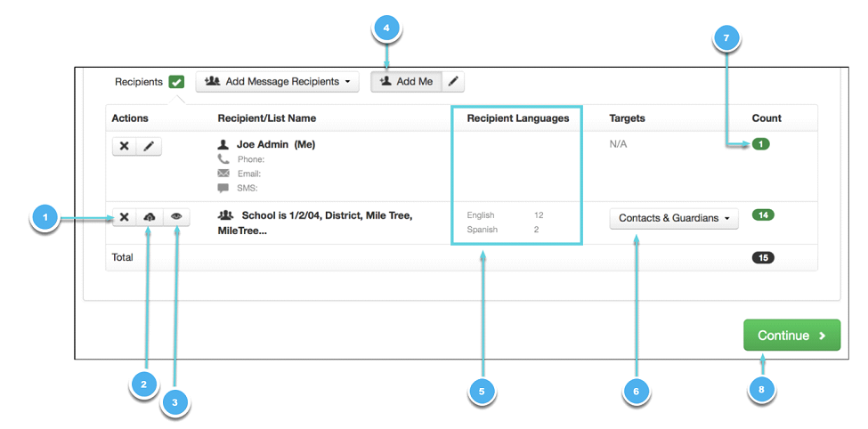Click the Count column header
This screenshot has height=429, width=868.
[x=767, y=117]
